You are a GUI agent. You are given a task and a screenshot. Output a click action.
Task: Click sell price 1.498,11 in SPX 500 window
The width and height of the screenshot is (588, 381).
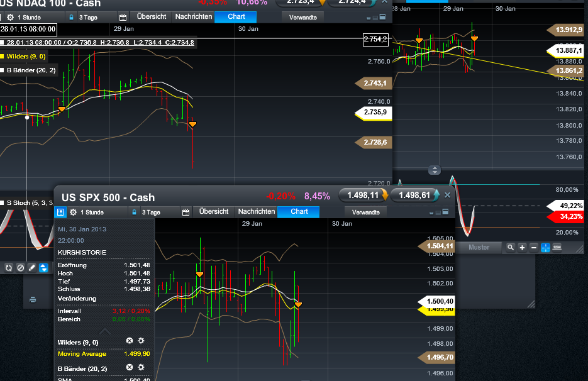pos(363,195)
